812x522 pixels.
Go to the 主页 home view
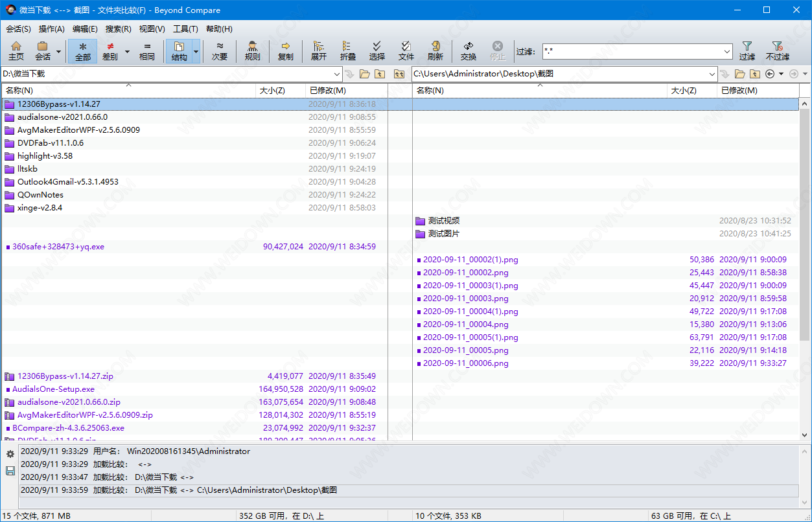tap(16, 51)
